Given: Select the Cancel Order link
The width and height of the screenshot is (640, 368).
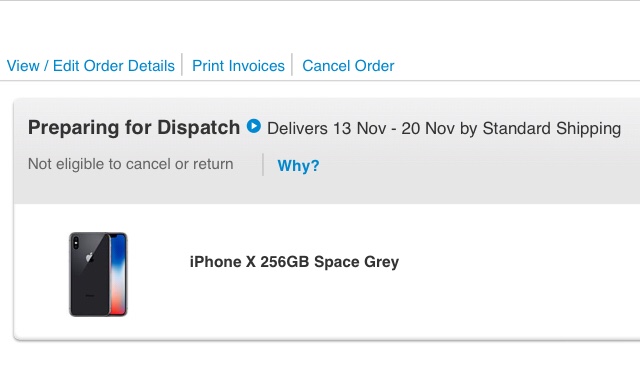Looking at the screenshot, I should 348,66.
